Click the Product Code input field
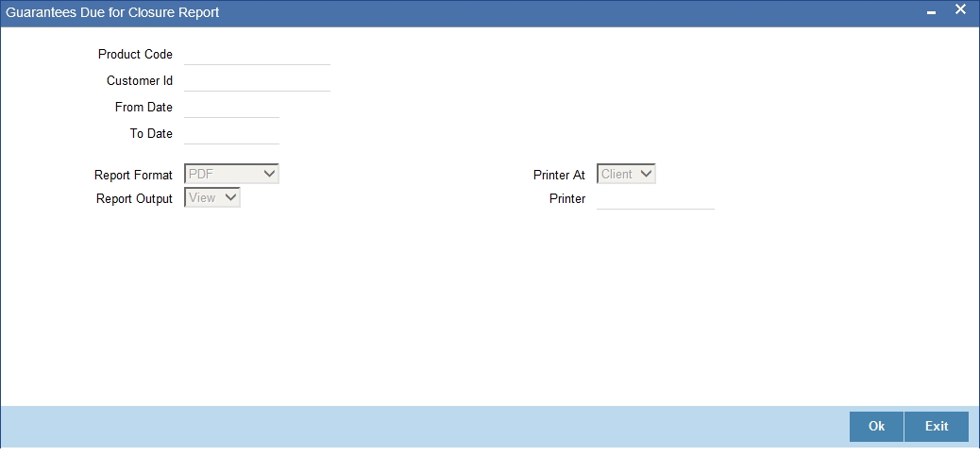 (x=257, y=55)
